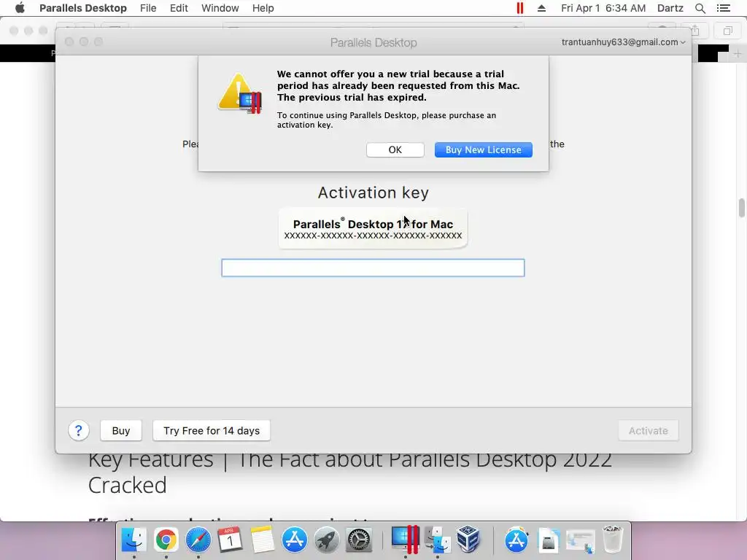This screenshot has height=560, width=747.
Task: Click the Buy button at window bottom
Action: [x=121, y=430]
